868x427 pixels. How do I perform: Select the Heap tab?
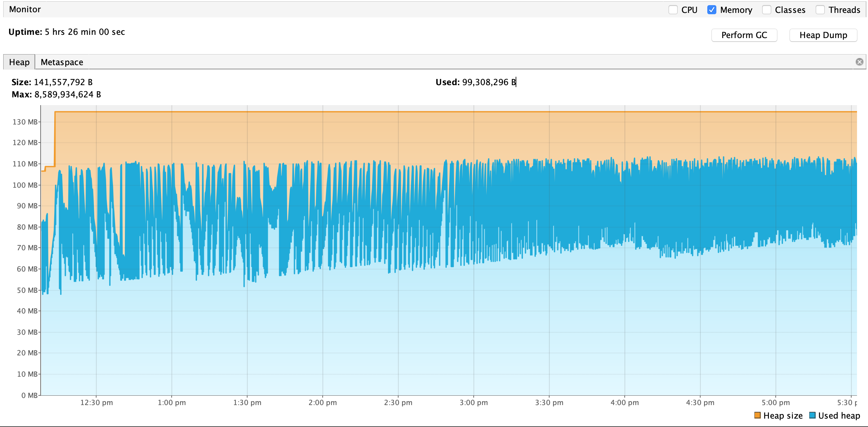pos(19,62)
